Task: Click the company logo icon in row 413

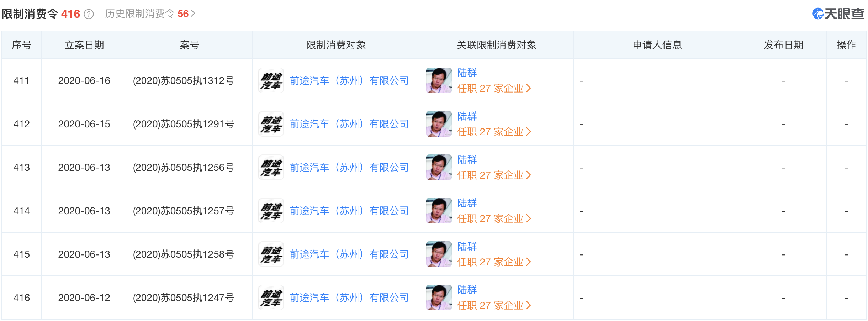Action: pyautogui.click(x=271, y=168)
